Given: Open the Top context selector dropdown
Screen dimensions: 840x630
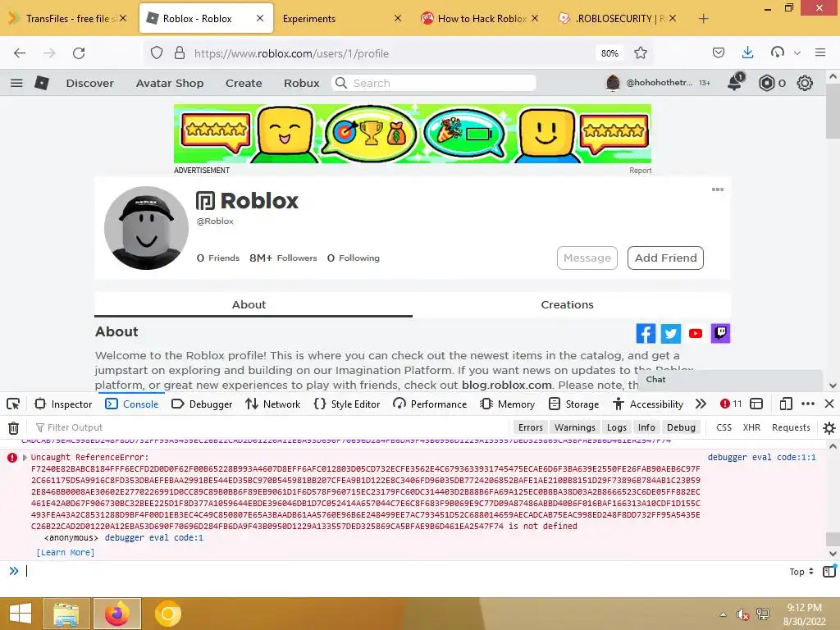Looking at the screenshot, I should point(801,572).
